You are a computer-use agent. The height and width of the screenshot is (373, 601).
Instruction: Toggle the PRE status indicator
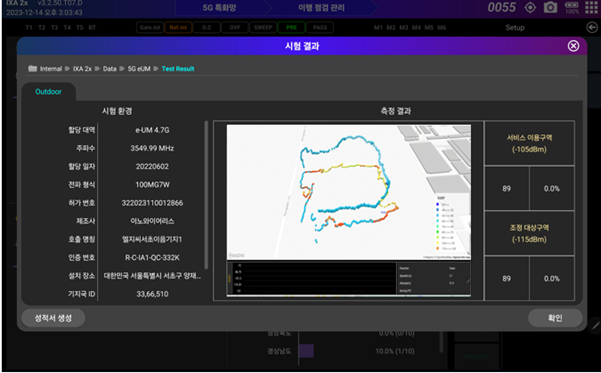pyautogui.click(x=291, y=28)
